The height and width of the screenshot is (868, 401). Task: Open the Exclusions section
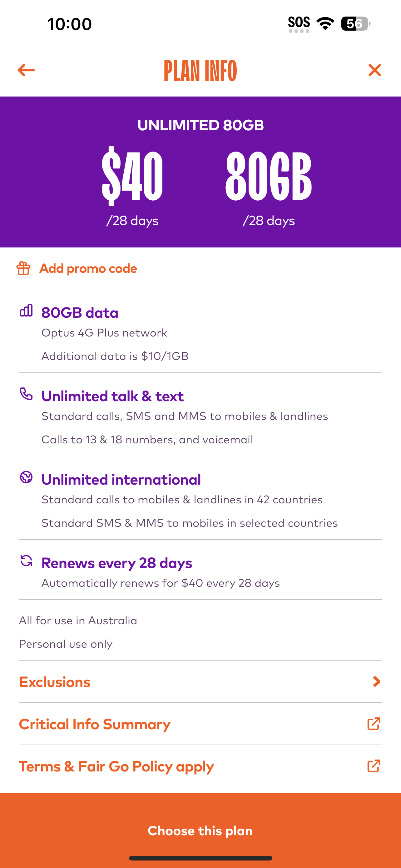click(200, 682)
